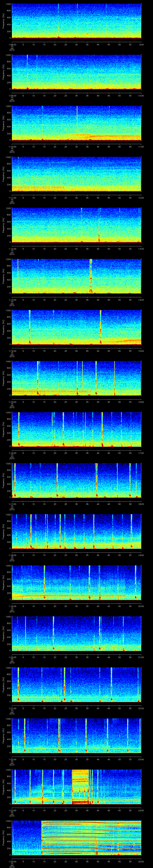This screenshot has width=153, height=868.
Task: Select the spectrogram plot starting at 1:11:00
Action: point(76,174)
